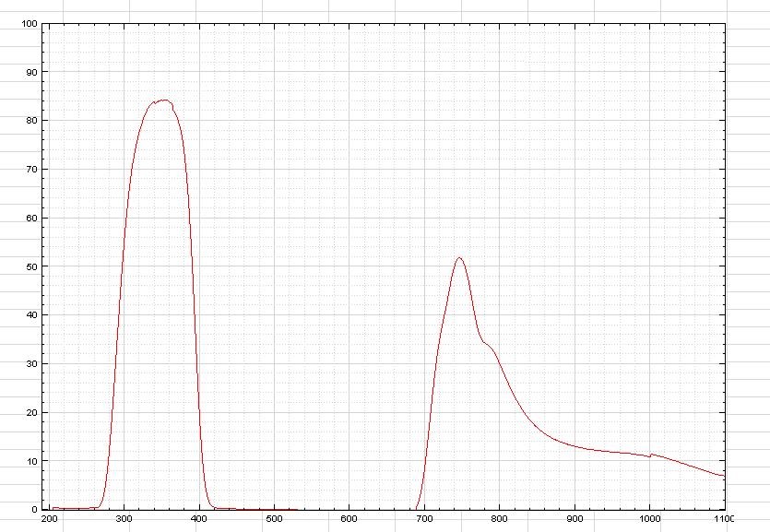The height and width of the screenshot is (532, 770).
Task: Click the x-axis label 500
Action: [275, 520]
